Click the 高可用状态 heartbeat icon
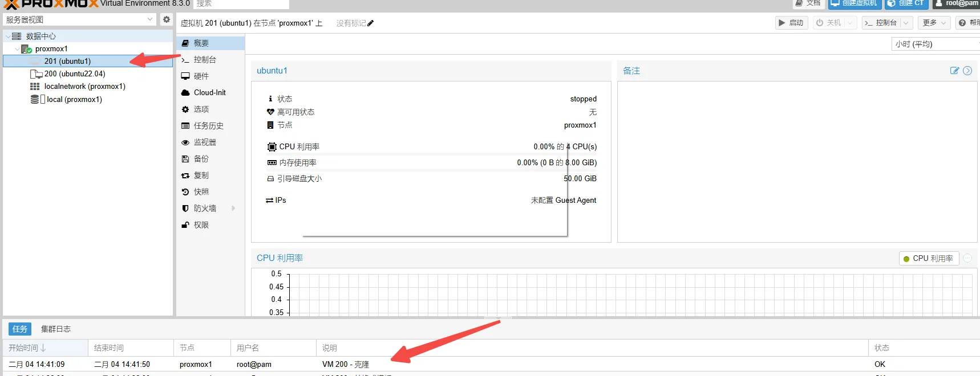980x376 pixels. (x=270, y=112)
